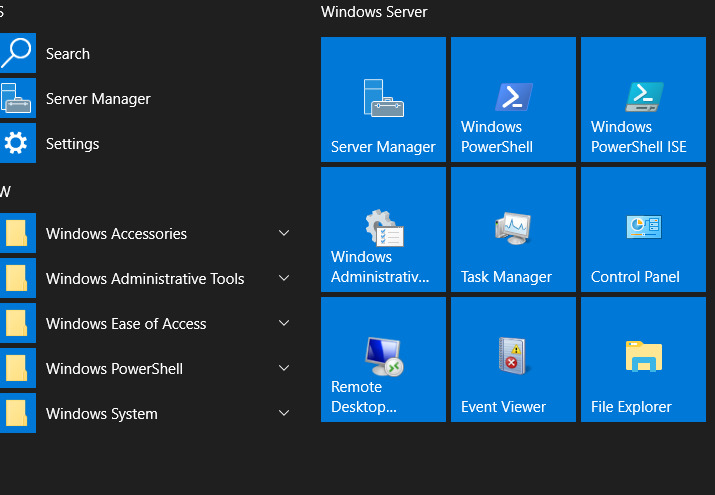Open the Windows Administrative Tools tile
The image size is (715, 495).
[383, 229]
